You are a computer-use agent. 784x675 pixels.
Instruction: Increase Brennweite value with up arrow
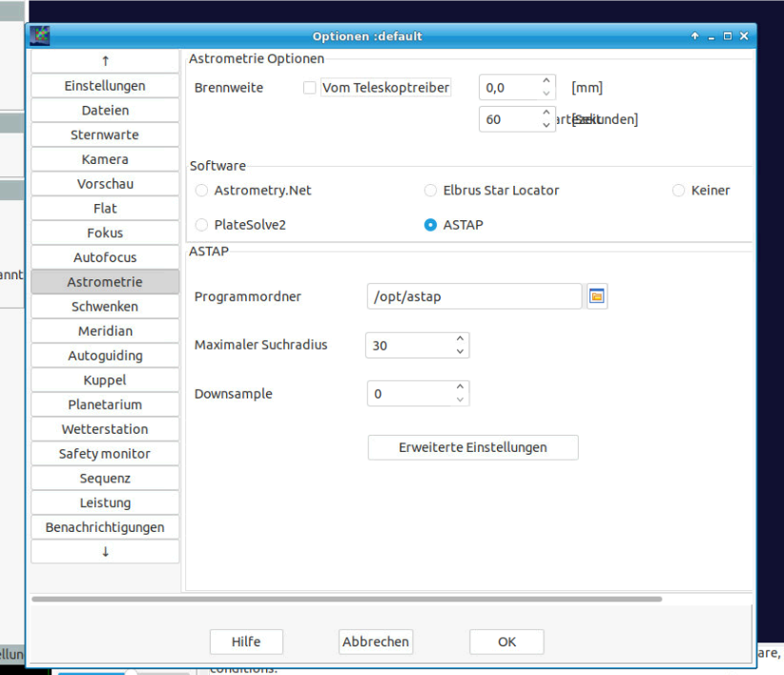tap(546, 81)
